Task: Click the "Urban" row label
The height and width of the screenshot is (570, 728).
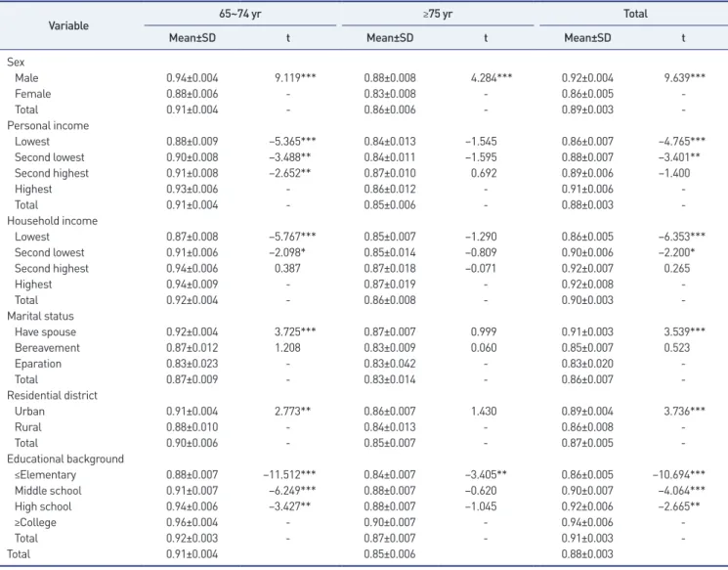Action: [x=29, y=412]
